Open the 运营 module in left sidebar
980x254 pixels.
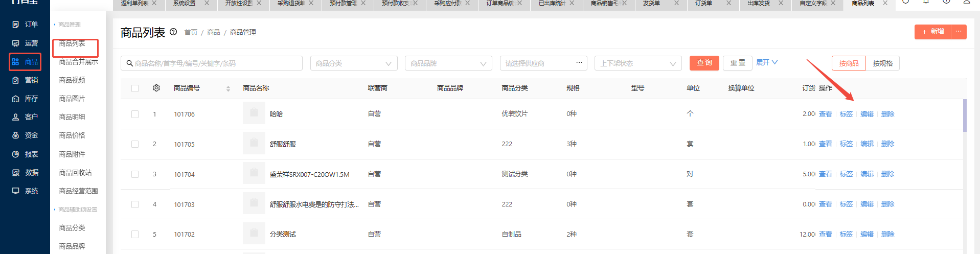pyautogui.click(x=25, y=43)
